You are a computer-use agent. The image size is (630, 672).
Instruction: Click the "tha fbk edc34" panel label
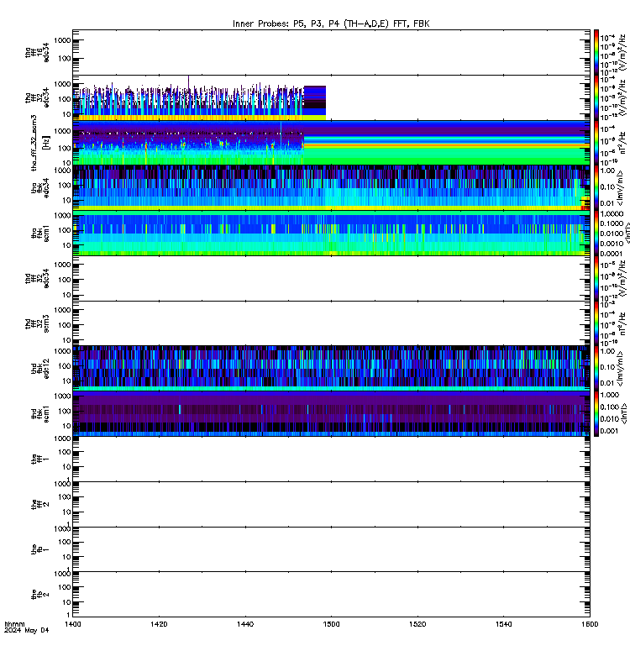40,188
